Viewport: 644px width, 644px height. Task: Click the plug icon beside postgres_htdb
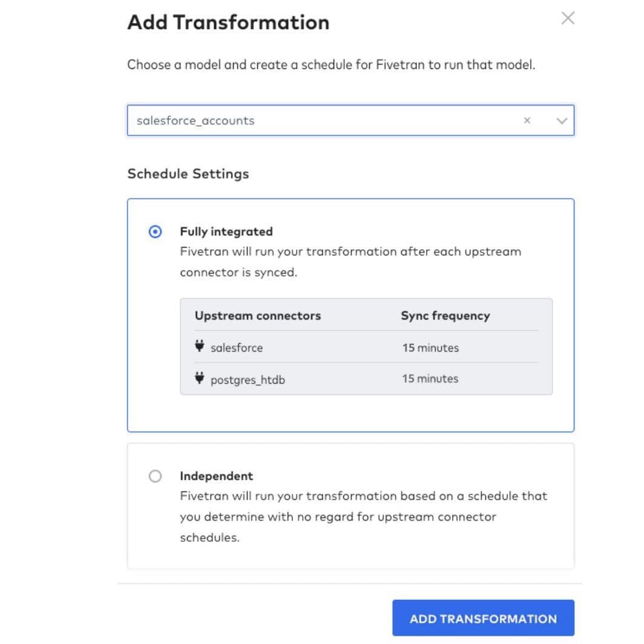pyautogui.click(x=200, y=379)
